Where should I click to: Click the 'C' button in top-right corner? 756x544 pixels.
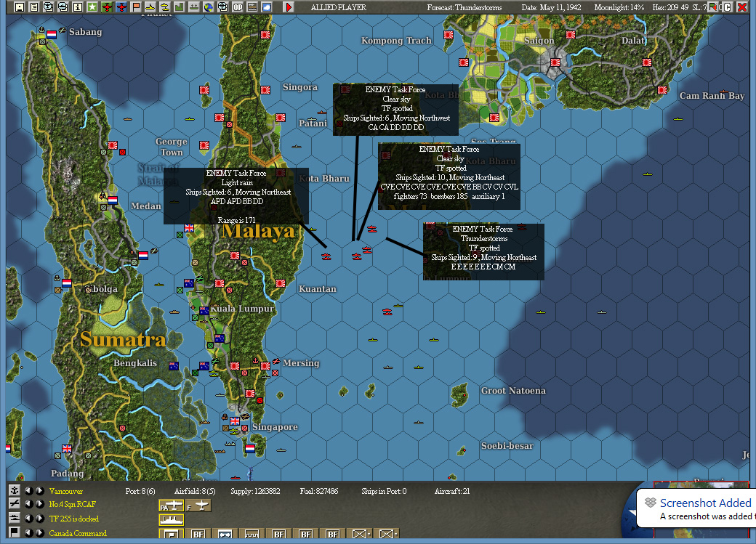728,7
